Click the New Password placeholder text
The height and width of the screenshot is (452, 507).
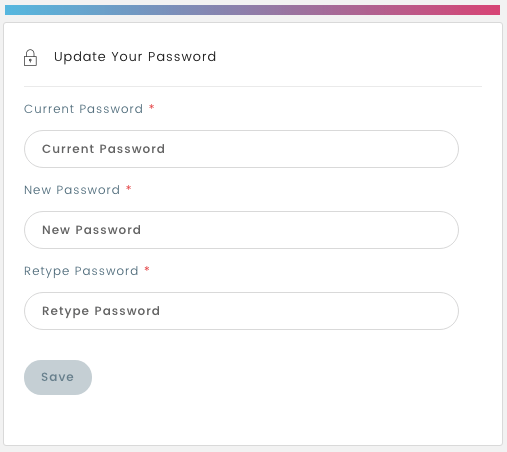92,230
